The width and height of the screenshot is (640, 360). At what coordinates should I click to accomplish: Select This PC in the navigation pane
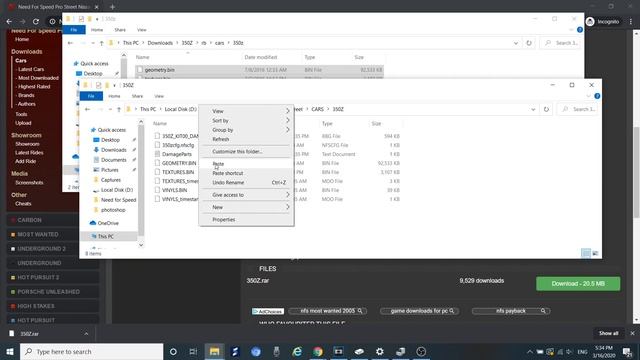(106, 236)
